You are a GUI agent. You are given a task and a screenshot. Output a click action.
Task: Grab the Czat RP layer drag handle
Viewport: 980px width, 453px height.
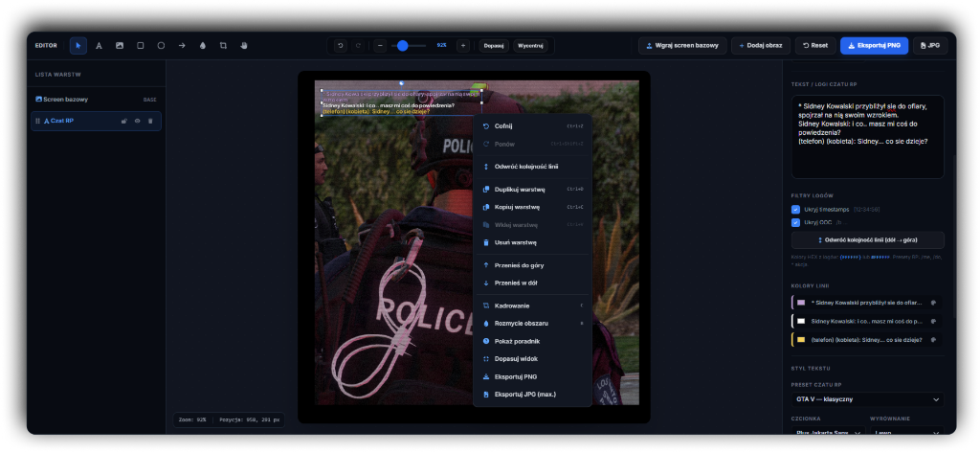(37, 121)
